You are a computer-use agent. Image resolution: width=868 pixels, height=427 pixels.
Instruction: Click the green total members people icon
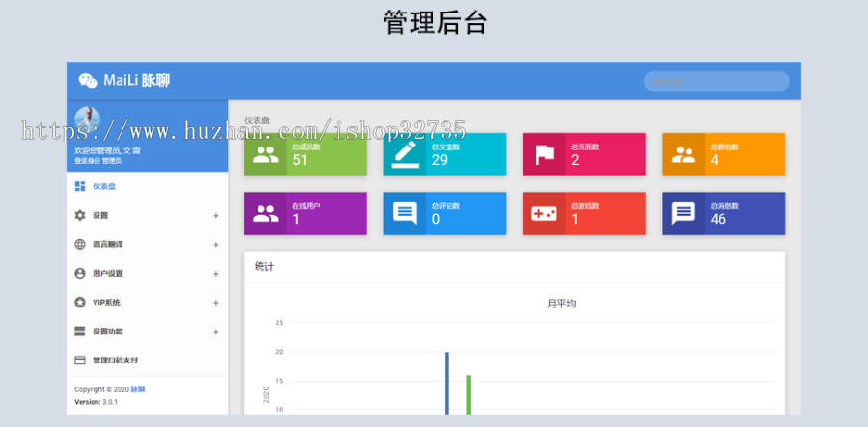[265, 155]
